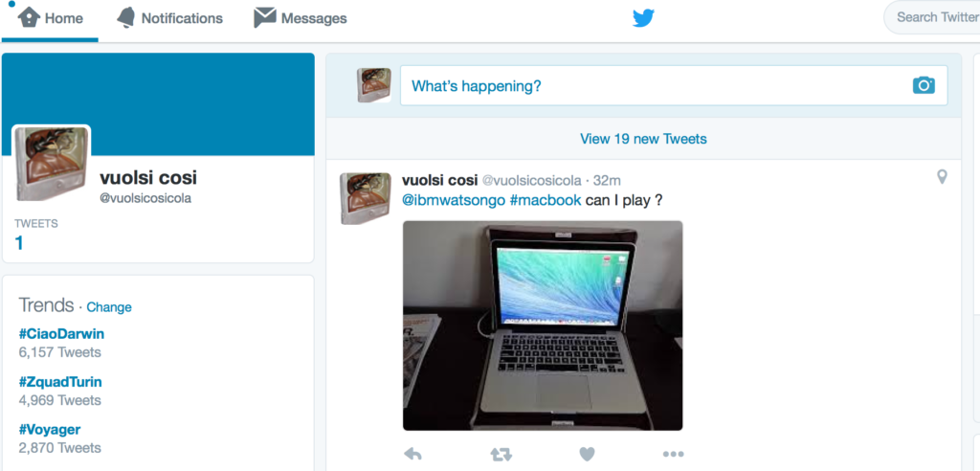View 19 new Tweets
Screen dimensions: 980x471
click(643, 139)
